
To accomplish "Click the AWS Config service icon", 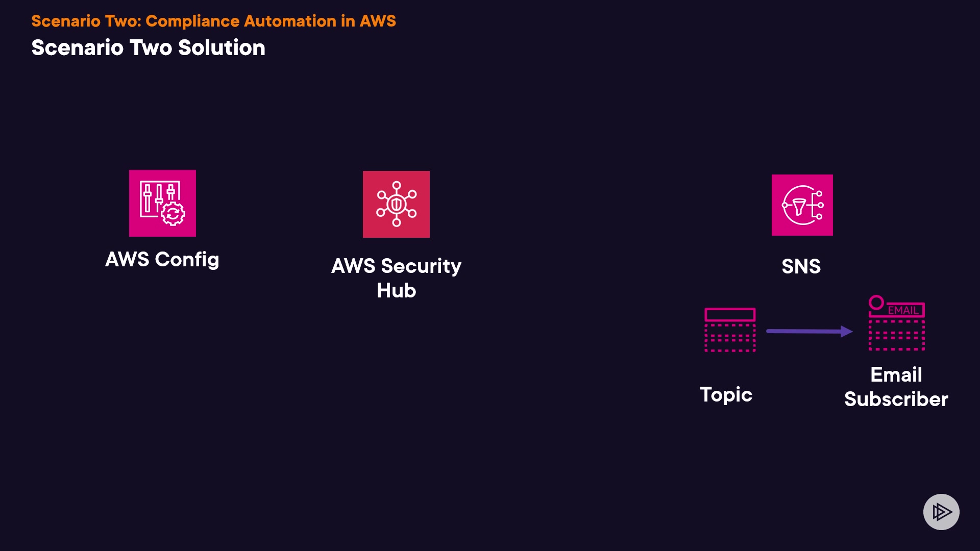I will 162,203.
